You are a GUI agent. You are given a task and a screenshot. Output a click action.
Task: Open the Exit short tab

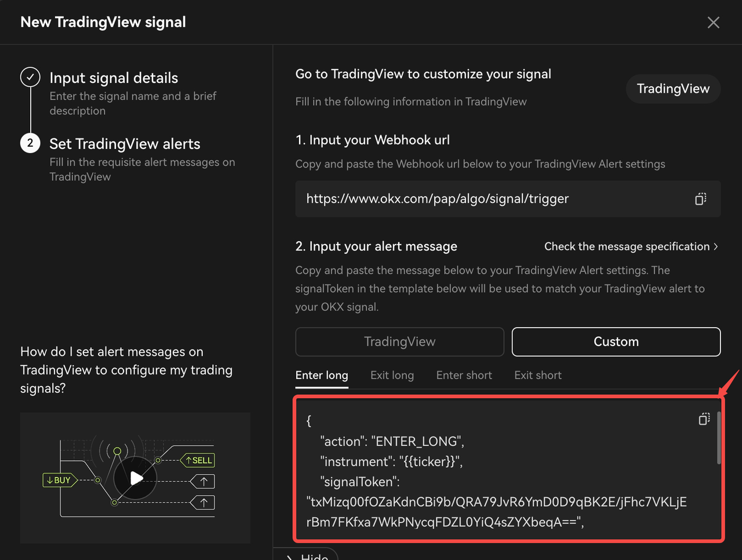click(x=537, y=375)
